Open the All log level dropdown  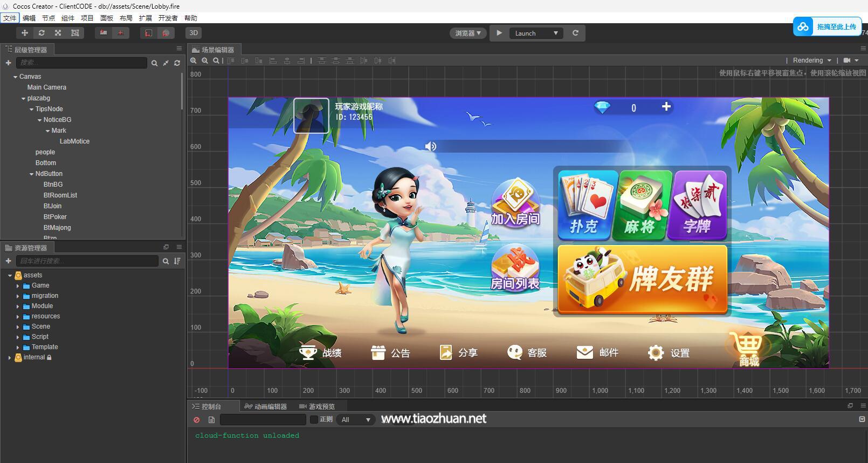pos(356,420)
